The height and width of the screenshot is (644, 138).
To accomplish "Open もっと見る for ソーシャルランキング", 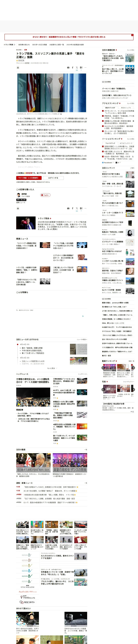I will coord(131,139).
